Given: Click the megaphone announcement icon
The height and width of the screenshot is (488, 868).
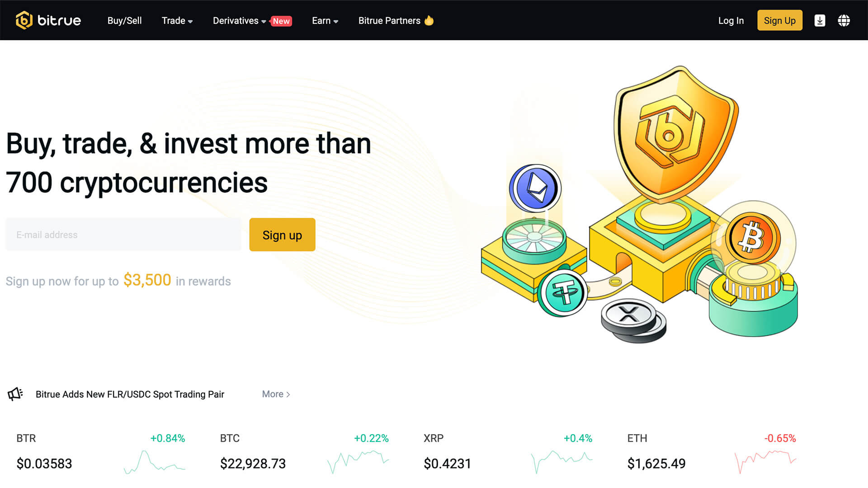Looking at the screenshot, I should tap(15, 394).
